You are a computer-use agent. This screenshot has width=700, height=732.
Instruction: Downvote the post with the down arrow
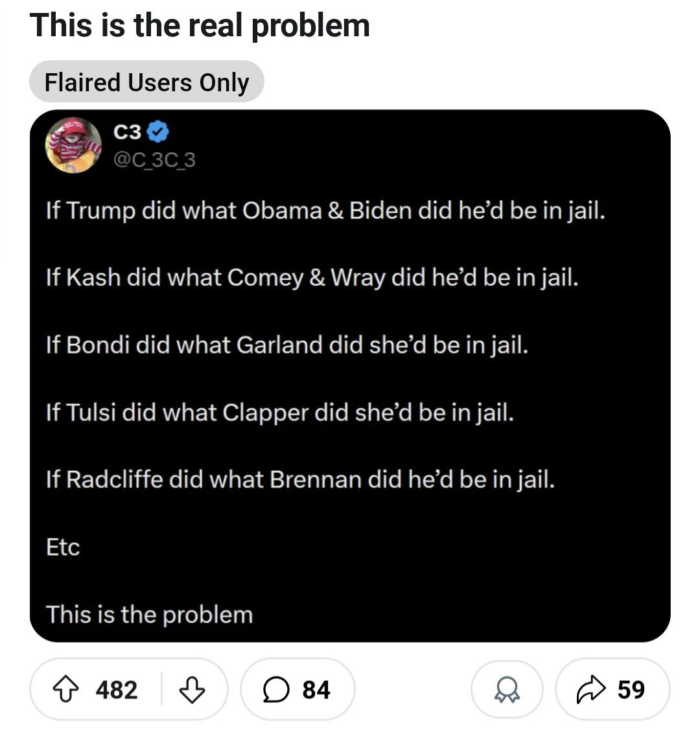(x=191, y=690)
